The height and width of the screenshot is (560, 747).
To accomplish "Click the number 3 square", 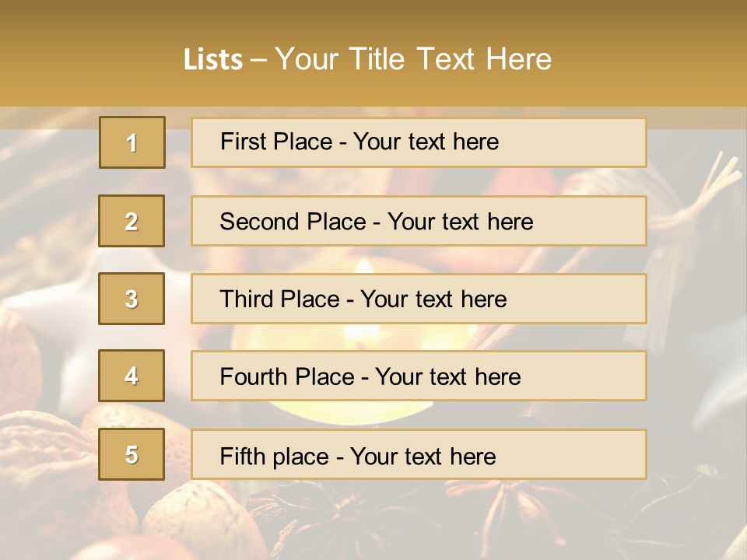I will point(132,299).
